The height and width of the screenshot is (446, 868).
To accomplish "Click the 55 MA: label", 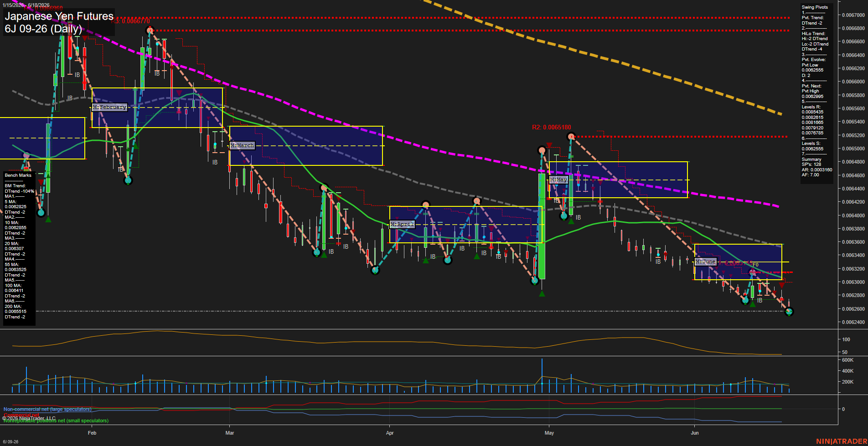I will pos(12,265).
